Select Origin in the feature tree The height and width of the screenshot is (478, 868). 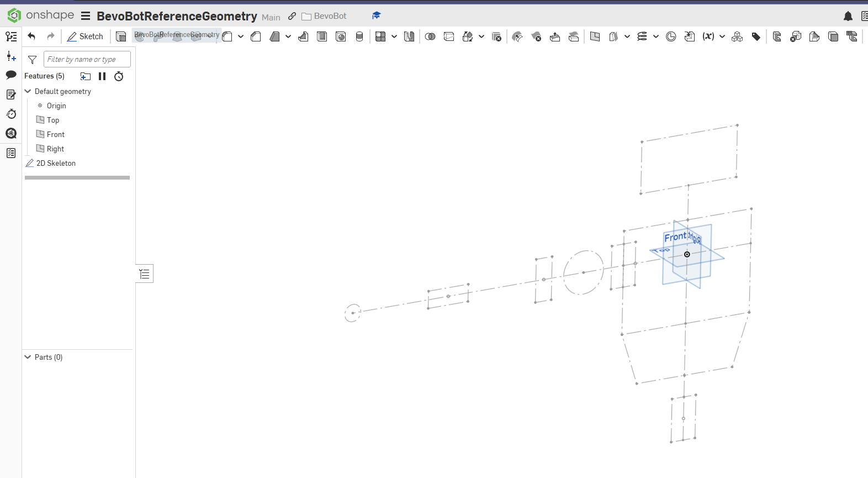tap(56, 106)
